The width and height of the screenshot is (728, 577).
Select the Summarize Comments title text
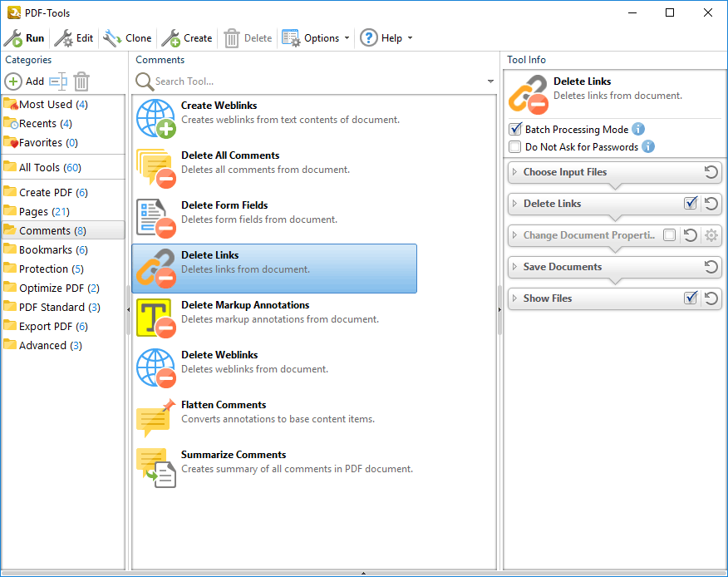tap(234, 455)
